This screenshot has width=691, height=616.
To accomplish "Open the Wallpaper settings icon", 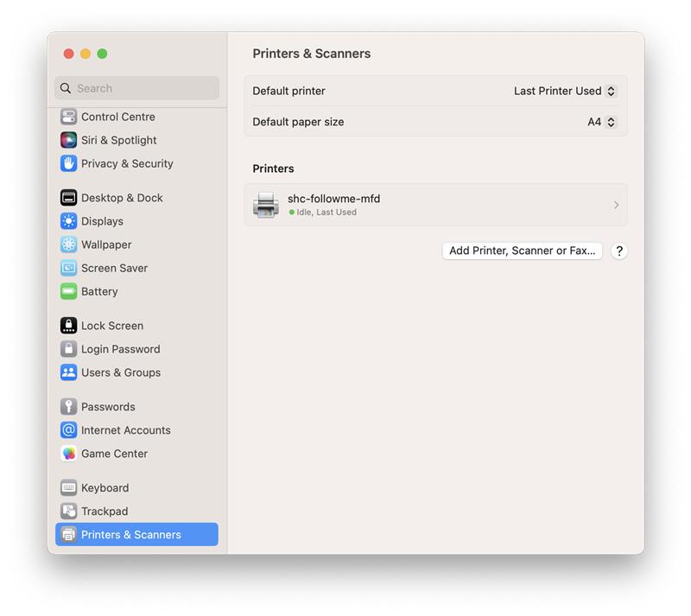I will (68, 244).
